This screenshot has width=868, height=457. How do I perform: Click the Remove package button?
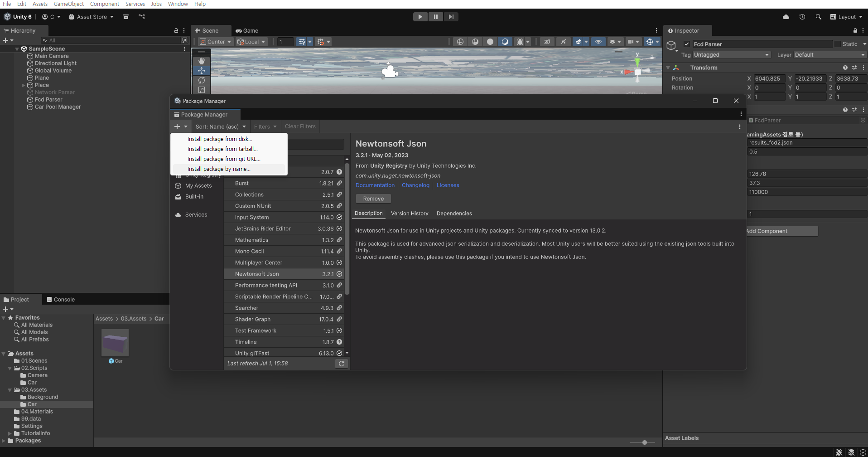[x=373, y=199]
